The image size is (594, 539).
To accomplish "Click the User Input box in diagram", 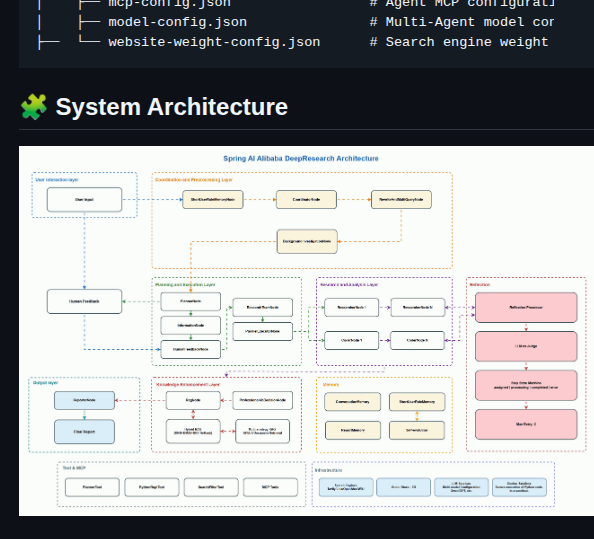I will (84, 200).
